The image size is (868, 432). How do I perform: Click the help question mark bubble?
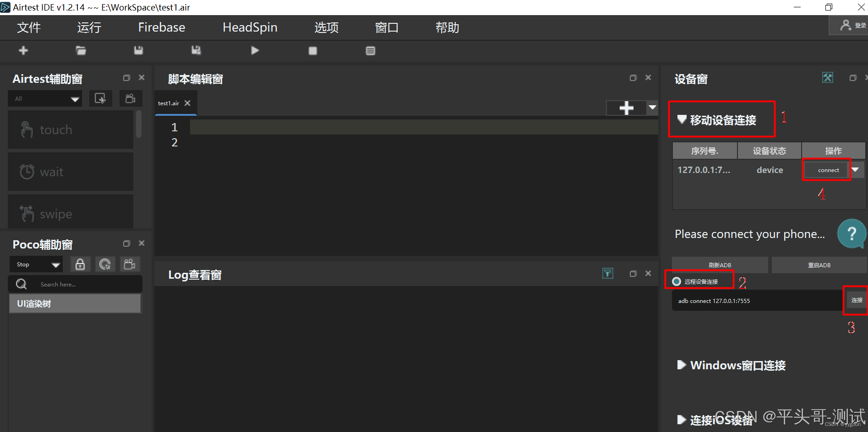[852, 233]
